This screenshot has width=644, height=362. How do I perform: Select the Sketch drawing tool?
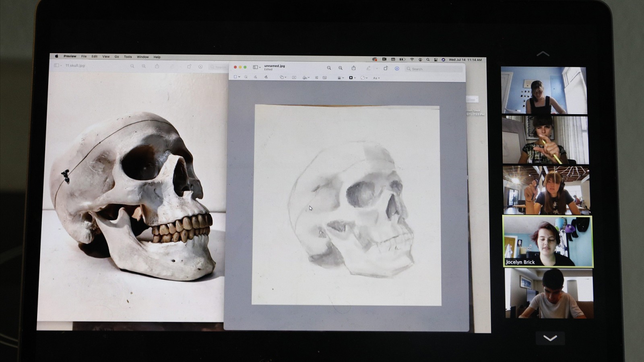tap(255, 77)
